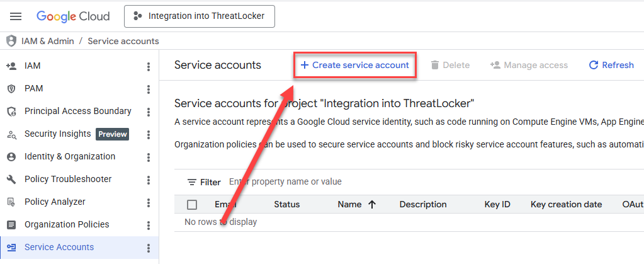The image size is (644, 264).
Task: Open Organization Policies in the sidebar
Action: coord(67,224)
